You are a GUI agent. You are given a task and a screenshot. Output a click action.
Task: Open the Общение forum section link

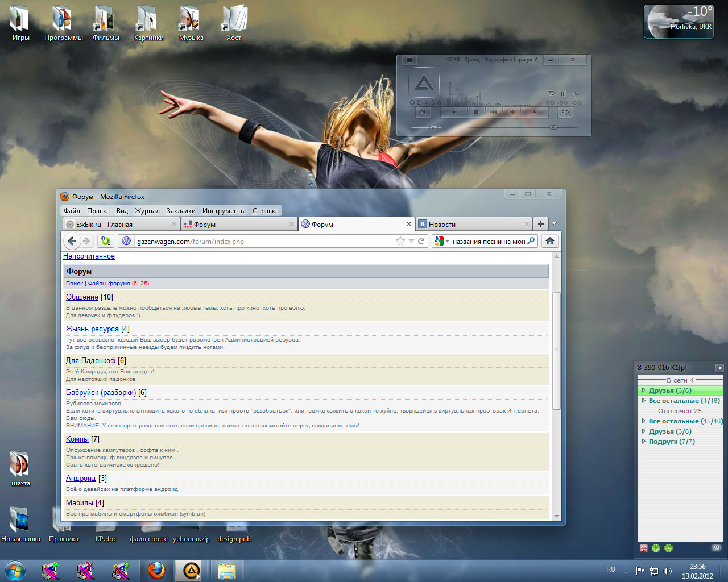(x=82, y=297)
